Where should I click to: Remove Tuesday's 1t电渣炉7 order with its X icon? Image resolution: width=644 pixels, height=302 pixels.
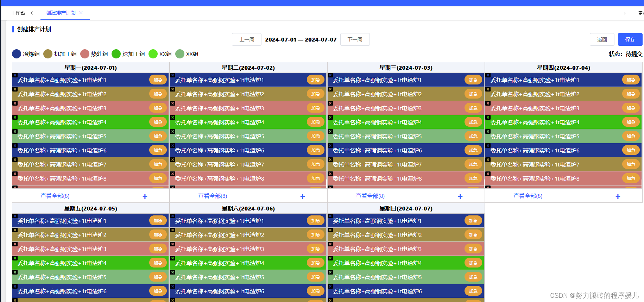pyautogui.click(x=172, y=159)
